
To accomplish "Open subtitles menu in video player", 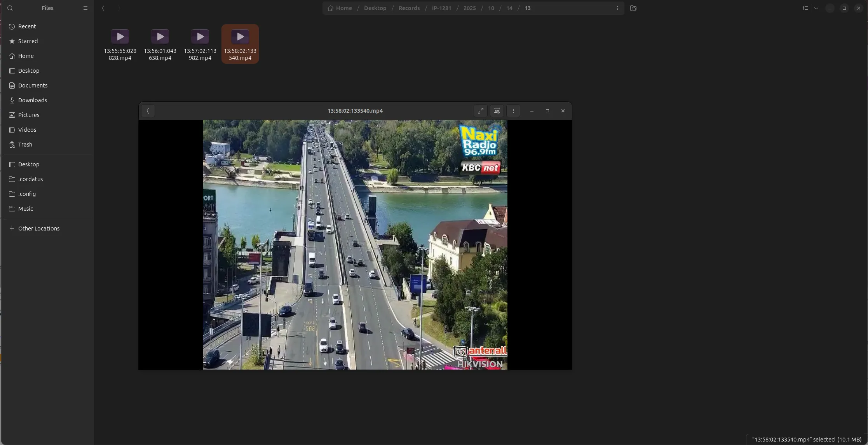I will [x=497, y=111].
